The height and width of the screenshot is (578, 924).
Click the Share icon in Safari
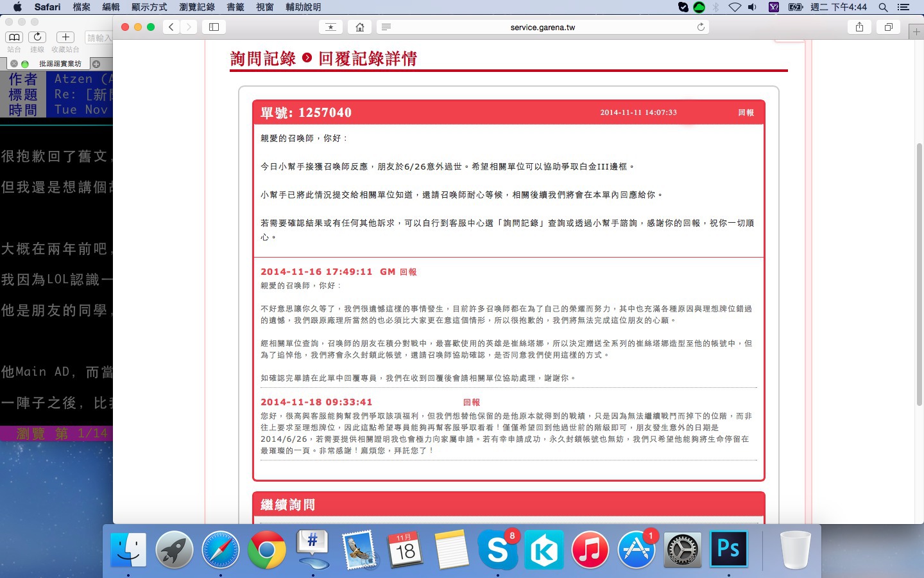click(859, 27)
